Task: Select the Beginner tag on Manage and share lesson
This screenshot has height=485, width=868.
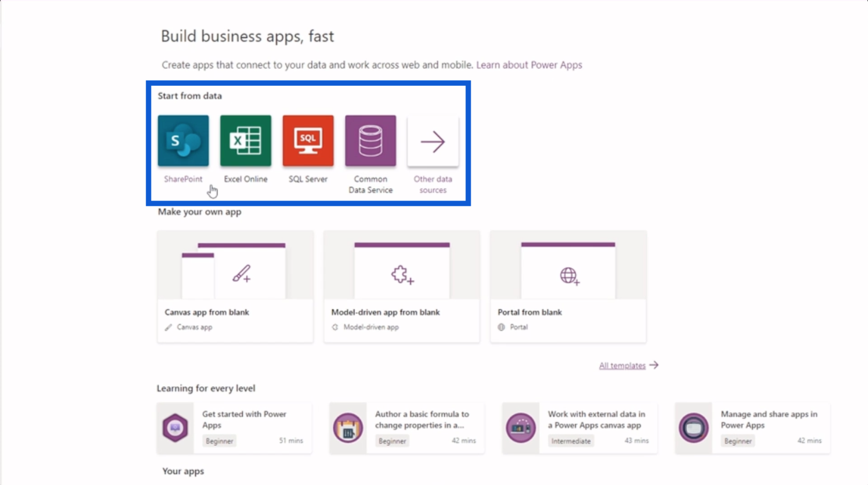Action: pyautogui.click(x=738, y=441)
